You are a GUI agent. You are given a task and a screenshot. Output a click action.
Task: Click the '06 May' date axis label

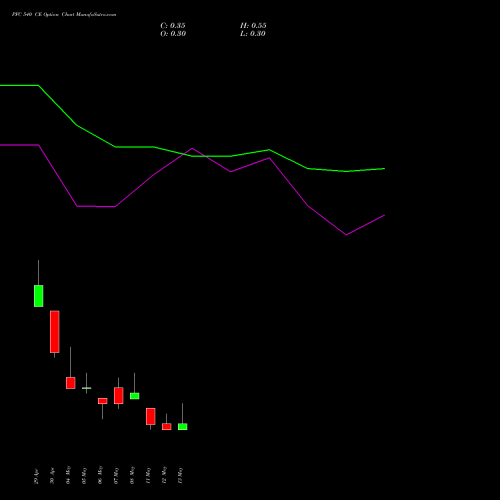(x=100, y=475)
